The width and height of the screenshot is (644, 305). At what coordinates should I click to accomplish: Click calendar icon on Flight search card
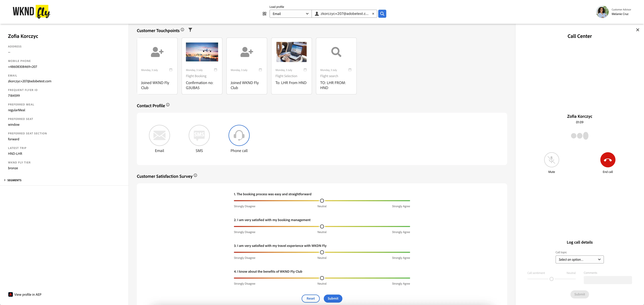pyautogui.click(x=350, y=70)
